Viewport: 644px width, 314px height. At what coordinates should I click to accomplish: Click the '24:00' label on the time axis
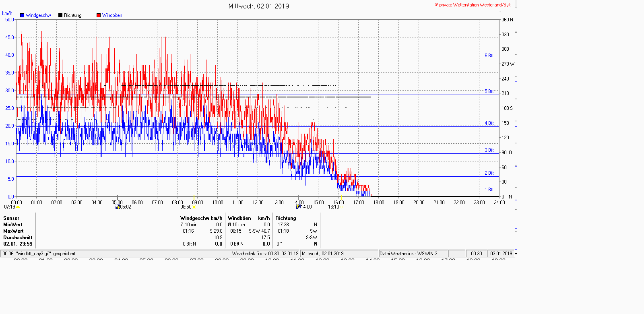tap(500, 202)
